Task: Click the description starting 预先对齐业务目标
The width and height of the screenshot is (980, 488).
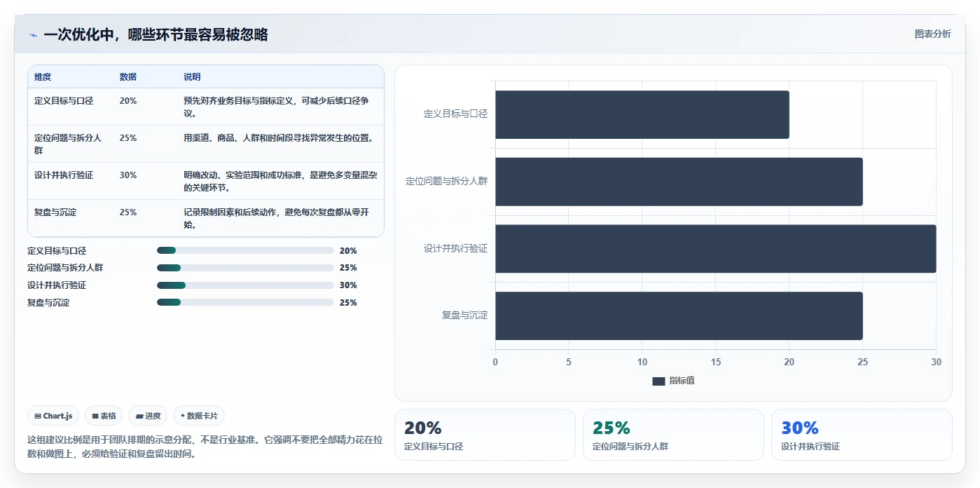Action: [x=276, y=107]
